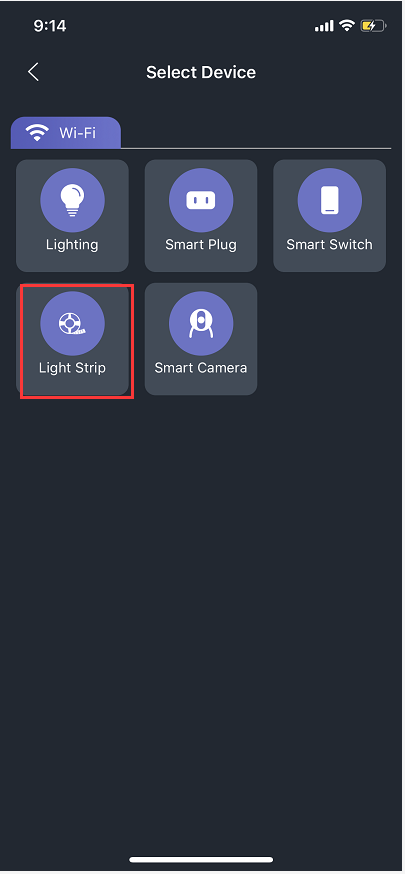405x874 pixels.
Task: Pick the Smart Switch text label
Action: (329, 245)
